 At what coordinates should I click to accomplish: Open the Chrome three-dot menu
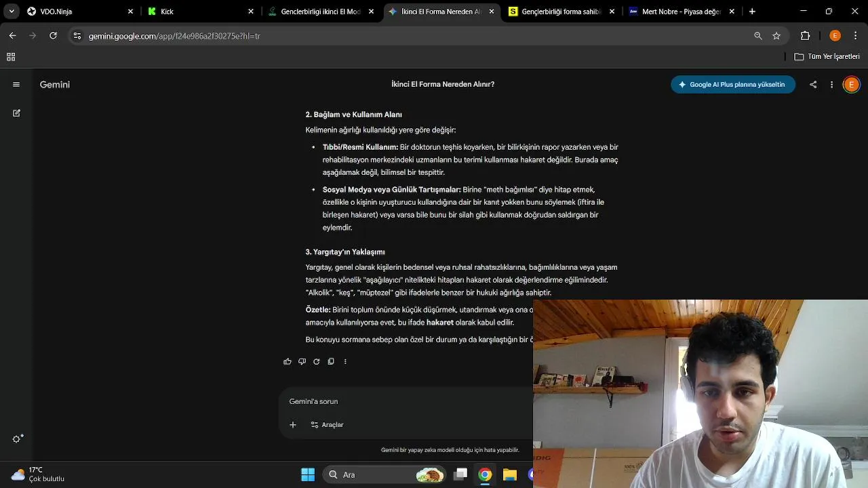[x=854, y=36]
